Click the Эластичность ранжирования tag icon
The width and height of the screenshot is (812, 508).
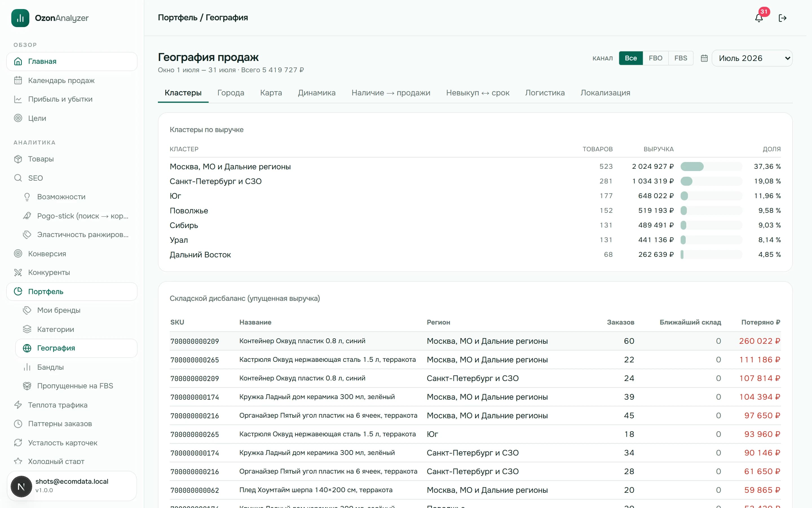(27, 235)
